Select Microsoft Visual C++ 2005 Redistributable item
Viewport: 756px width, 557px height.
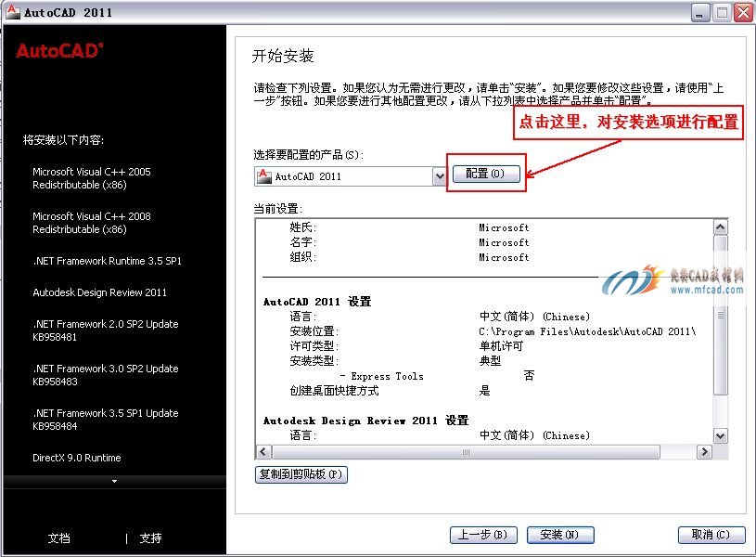92,178
